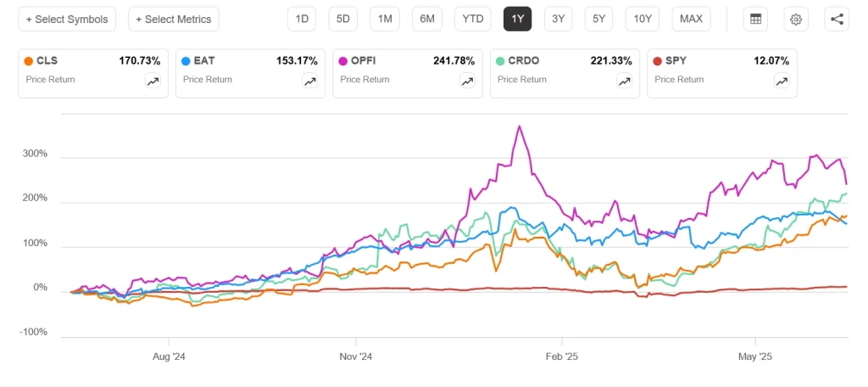Click the trend icon in SPY card

(782, 81)
